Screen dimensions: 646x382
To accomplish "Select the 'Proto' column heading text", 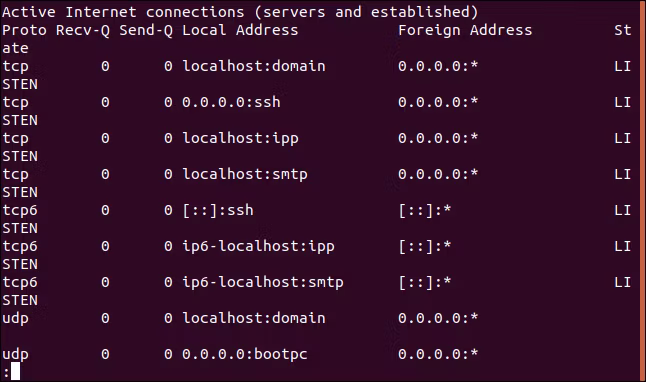I will tap(24, 30).
